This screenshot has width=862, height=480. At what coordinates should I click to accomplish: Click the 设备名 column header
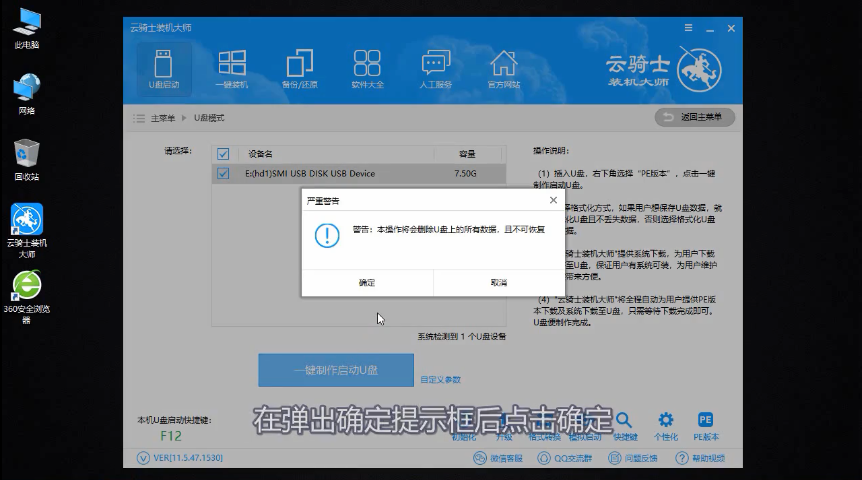[x=260, y=154]
